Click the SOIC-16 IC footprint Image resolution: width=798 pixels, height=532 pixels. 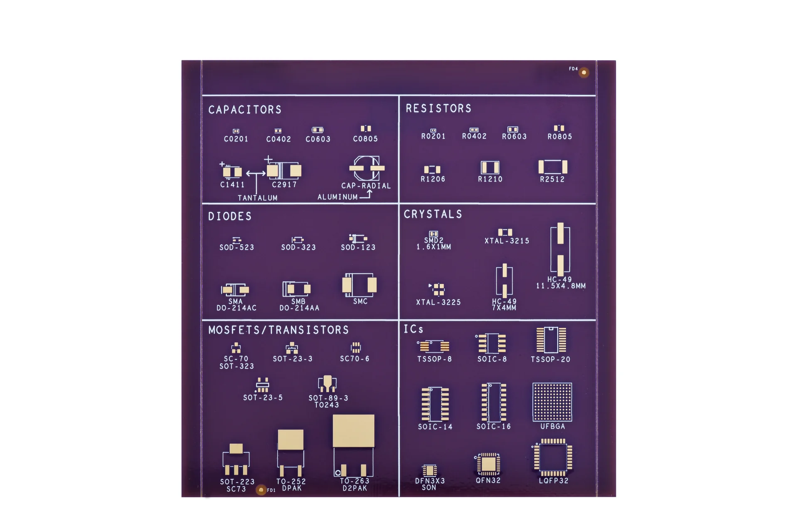tap(494, 402)
